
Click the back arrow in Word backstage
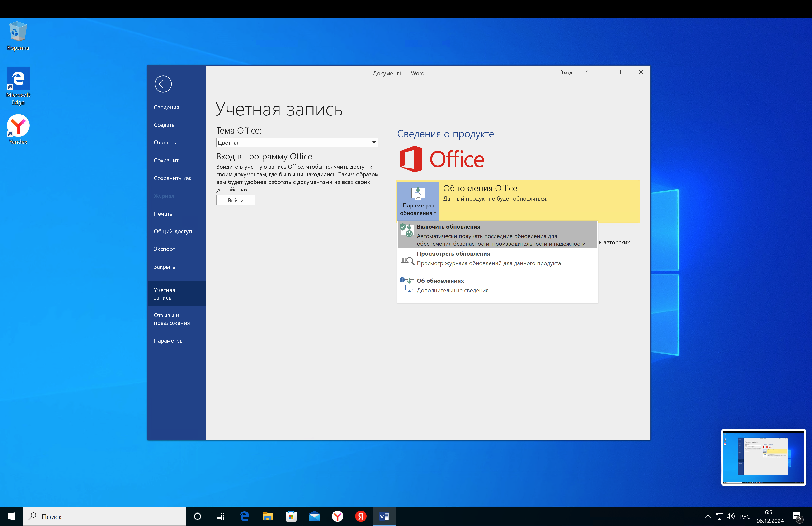pyautogui.click(x=163, y=84)
